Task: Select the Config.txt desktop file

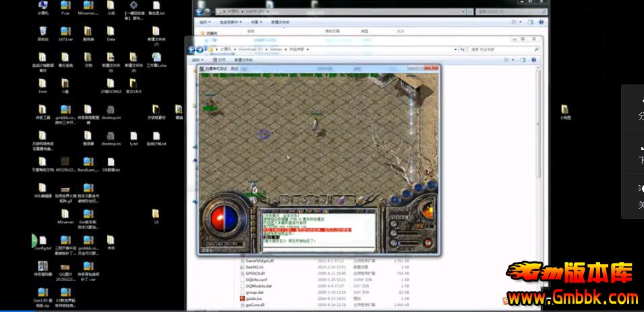Action: pos(42,241)
